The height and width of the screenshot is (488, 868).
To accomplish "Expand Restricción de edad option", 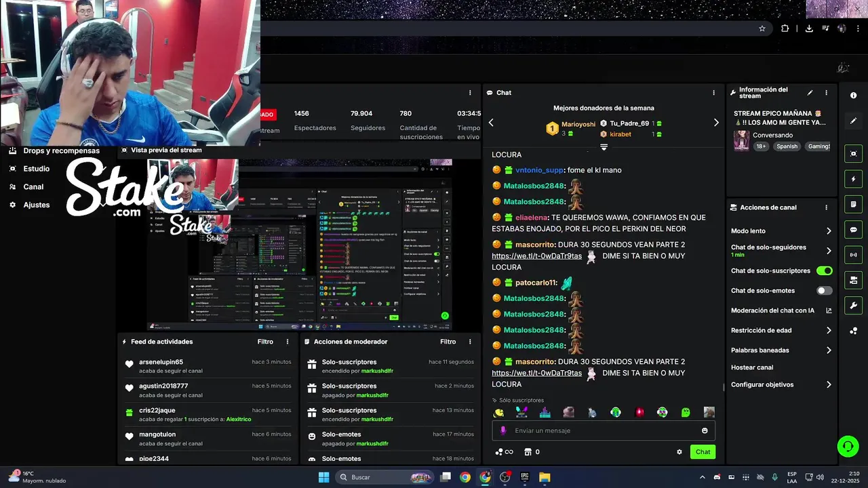I will (x=829, y=330).
